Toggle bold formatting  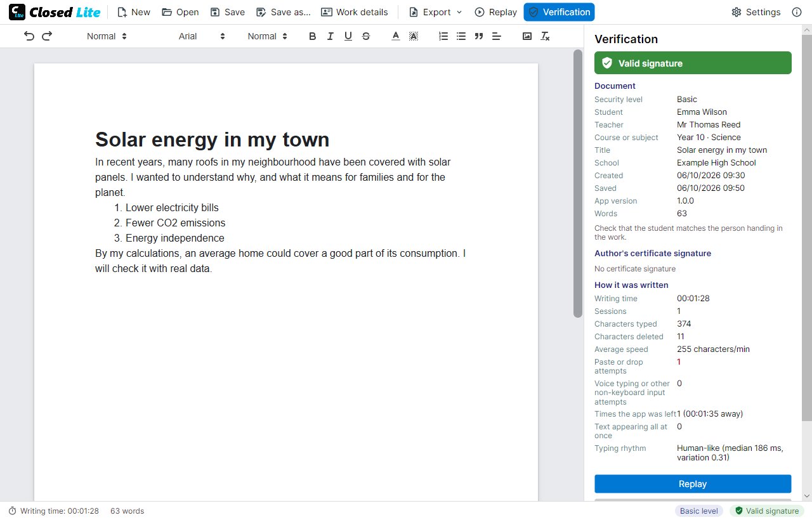(312, 36)
